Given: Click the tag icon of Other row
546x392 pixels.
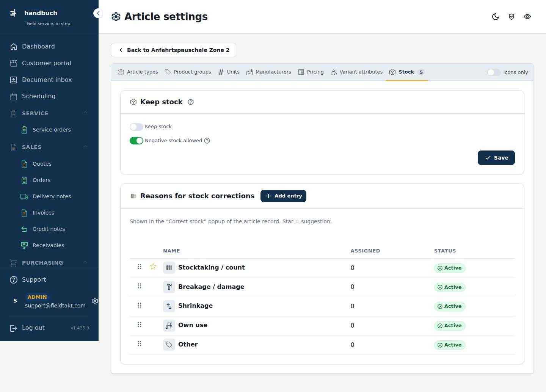Looking at the screenshot, I should pos(169,345).
